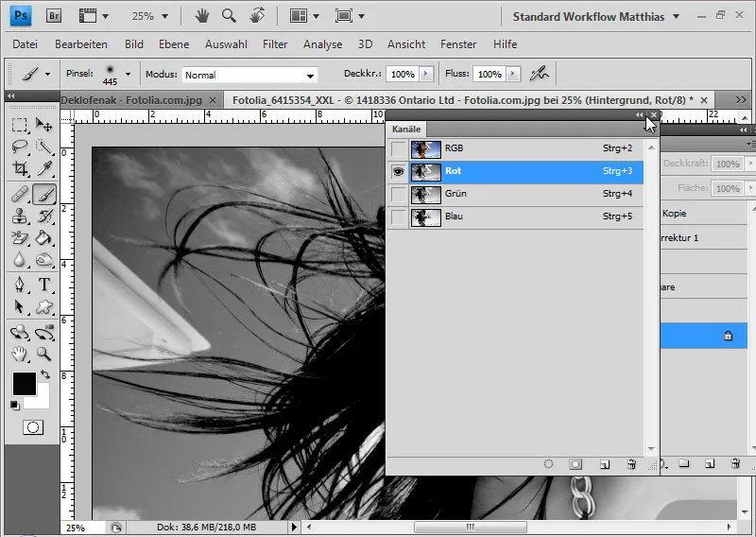Open the Ansicht menu
Image resolution: width=756 pixels, height=537 pixels.
tap(406, 44)
